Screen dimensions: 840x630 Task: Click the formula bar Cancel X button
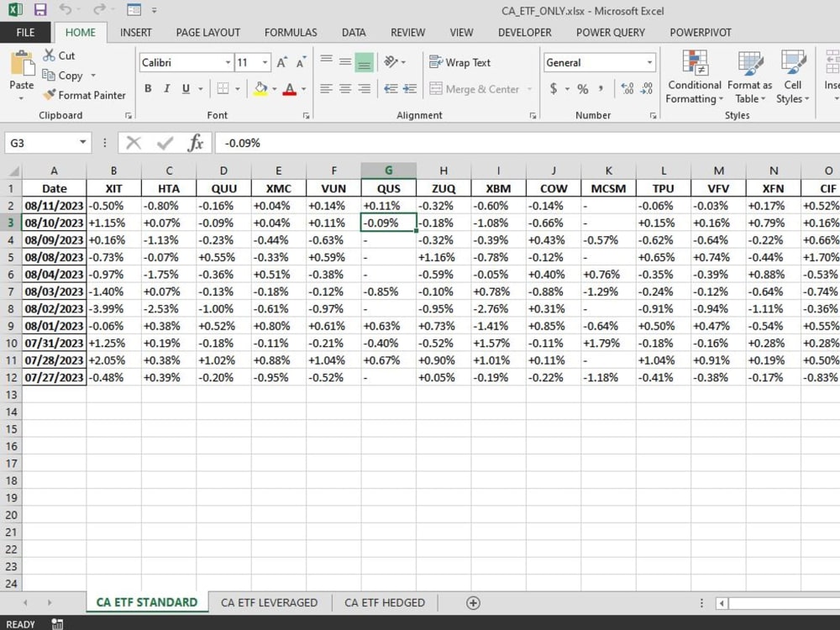[134, 143]
